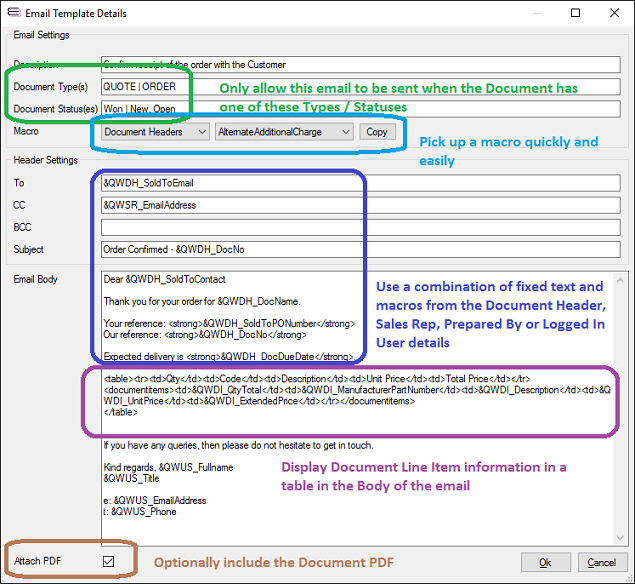Click the Email Template Details window icon
635x584 pixels.
point(13,14)
